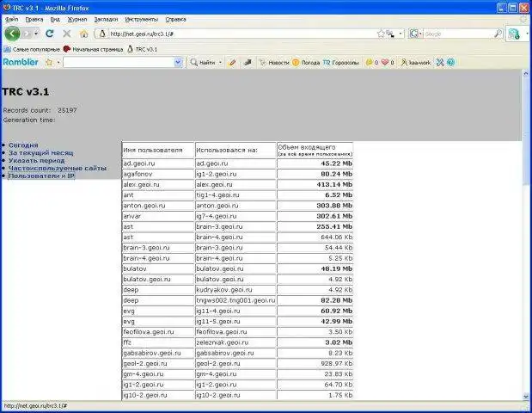
Task: Bookmark this page with the star icon
Action: tap(381, 34)
